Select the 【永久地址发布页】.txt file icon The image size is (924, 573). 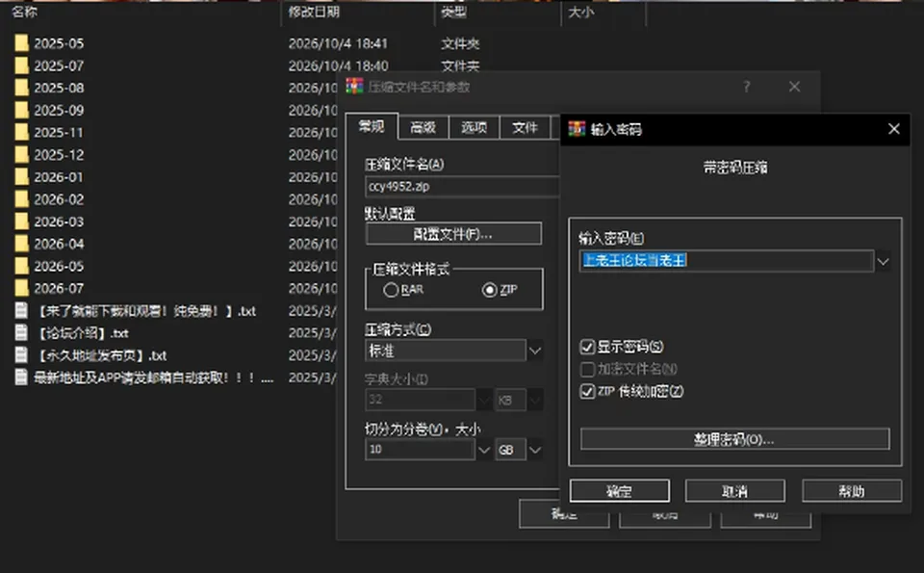pyautogui.click(x=21, y=355)
